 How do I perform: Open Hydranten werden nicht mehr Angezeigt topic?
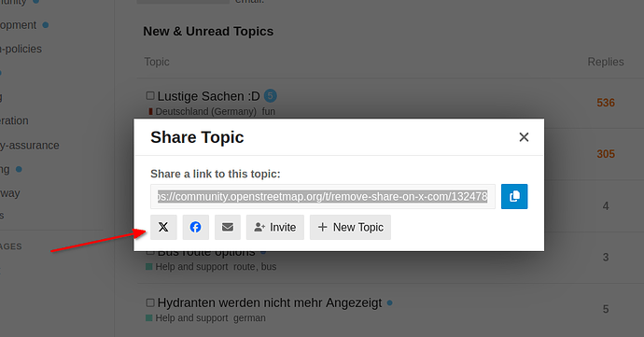(270, 302)
